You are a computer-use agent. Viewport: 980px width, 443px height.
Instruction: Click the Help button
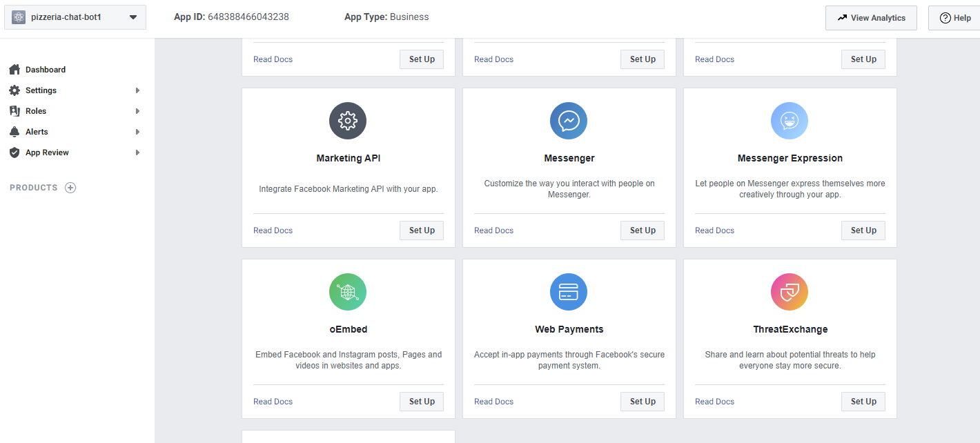955,18
